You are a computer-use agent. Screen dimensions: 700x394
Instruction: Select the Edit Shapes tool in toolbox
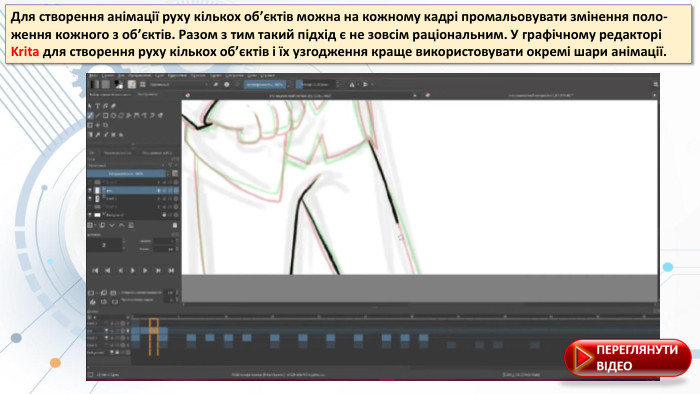[105, 106]
